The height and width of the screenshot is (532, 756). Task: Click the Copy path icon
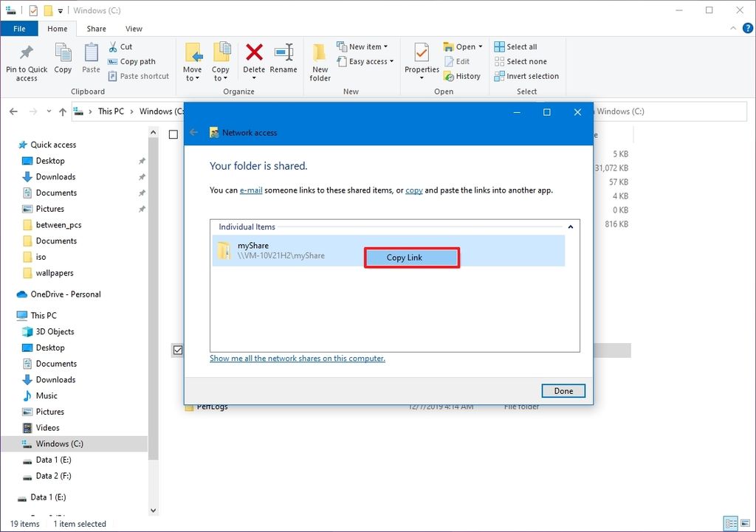coord(134,61)
